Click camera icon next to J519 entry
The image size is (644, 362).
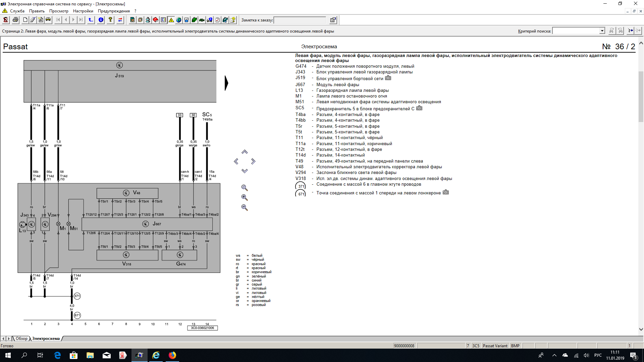[388, 78]
